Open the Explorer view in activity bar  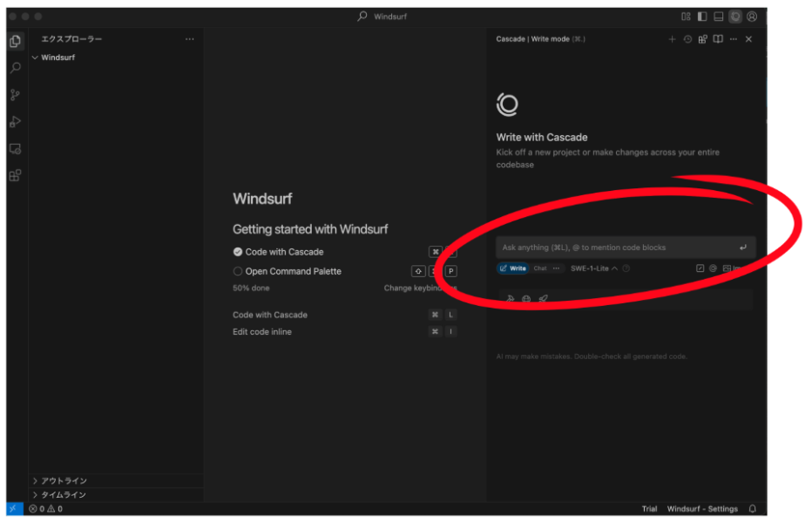(15, 41)
